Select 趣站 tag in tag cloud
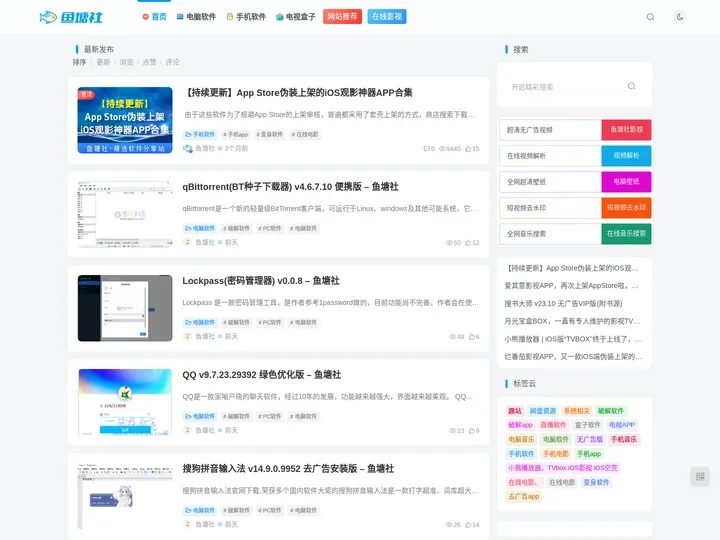The width and height of the screenshot is (720, 540). [x=515, y=411]
